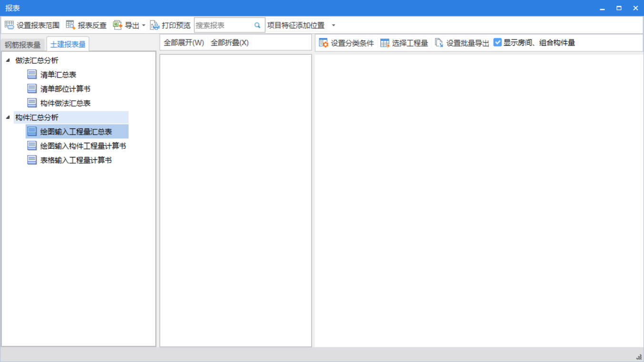Click the 做法汇总分析 group label
Viewport: 644px width, 362px height.
37,60
